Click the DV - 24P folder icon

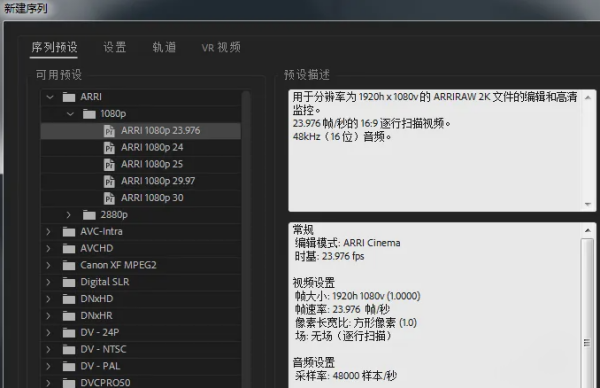pos(69,333)
